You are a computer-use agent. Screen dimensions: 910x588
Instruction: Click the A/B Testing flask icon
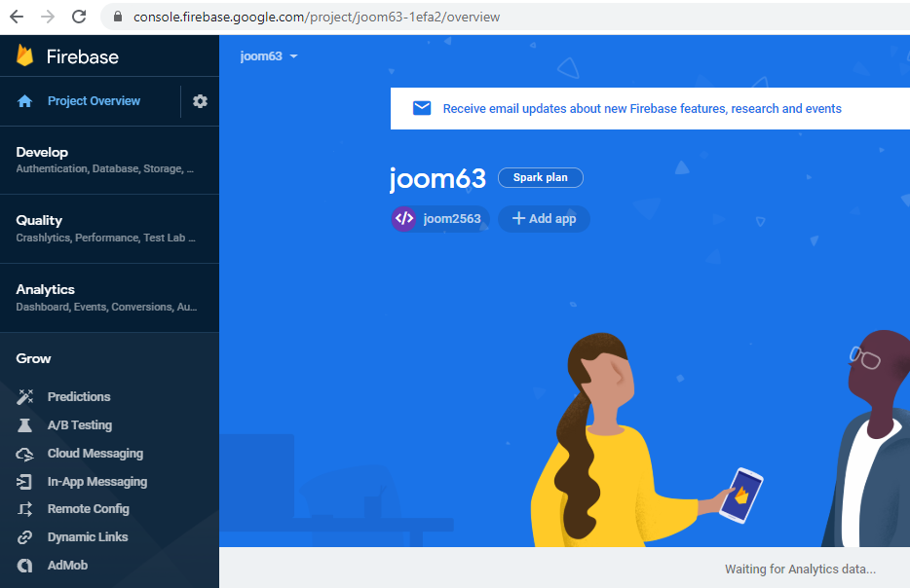[x=25, y=425]
